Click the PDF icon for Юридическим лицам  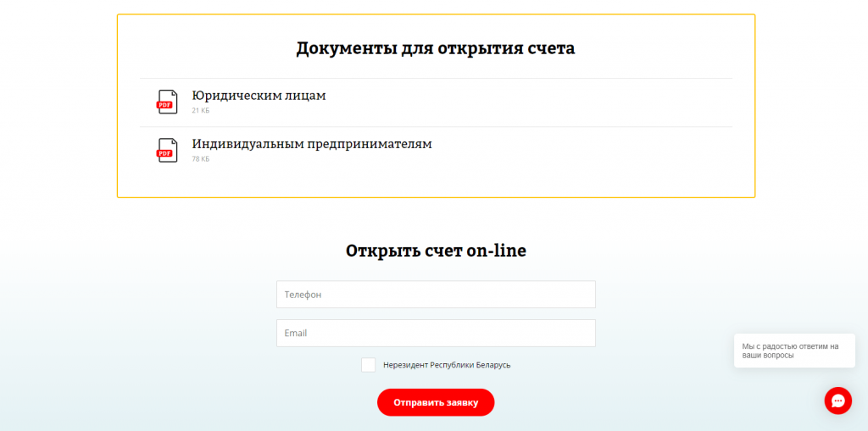tap(167, 102)
